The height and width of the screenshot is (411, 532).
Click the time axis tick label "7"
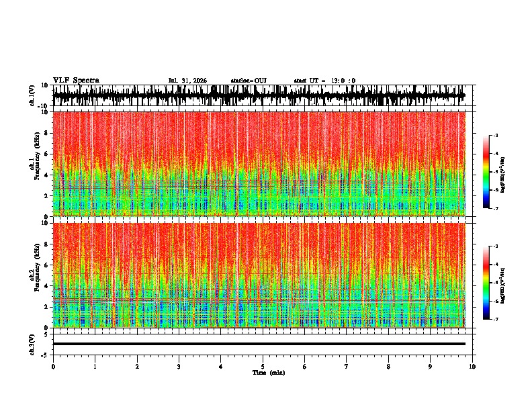[347, 367]
